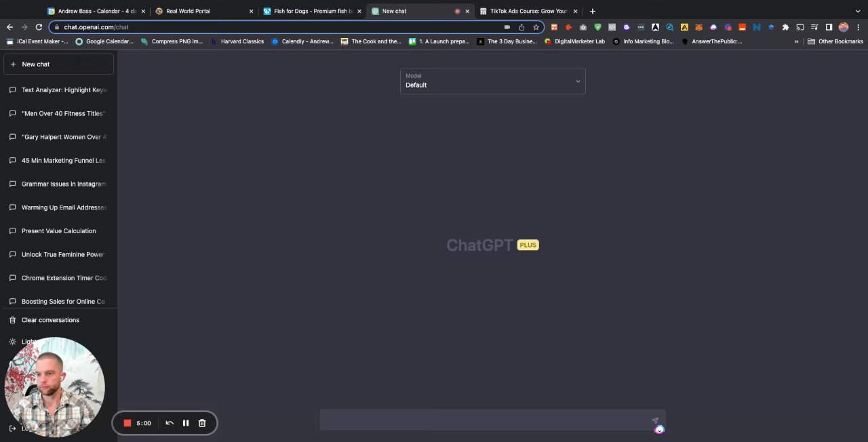Delete the recording with trash icon
This screenshot has height=442, width=868.
(202, 423)
